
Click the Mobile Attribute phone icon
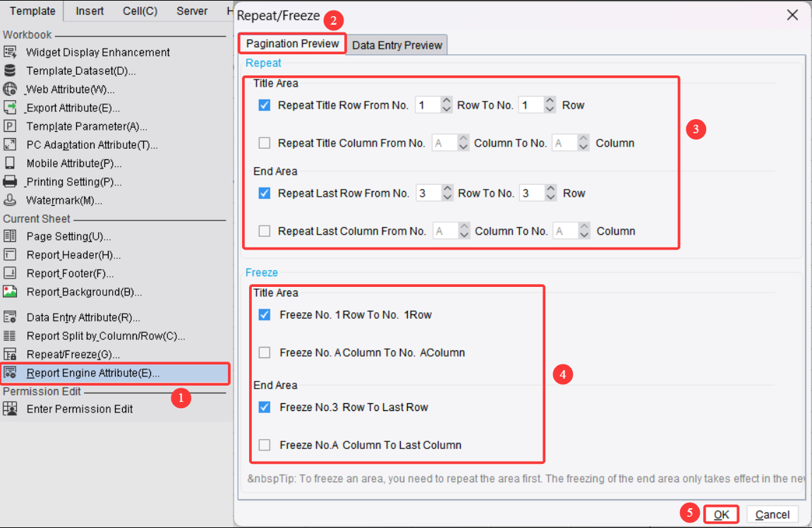10,163
